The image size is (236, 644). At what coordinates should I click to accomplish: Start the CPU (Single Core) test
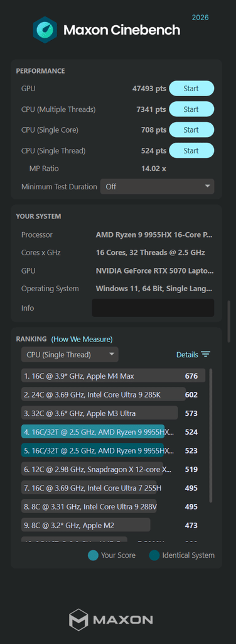[x=191, y=130]
